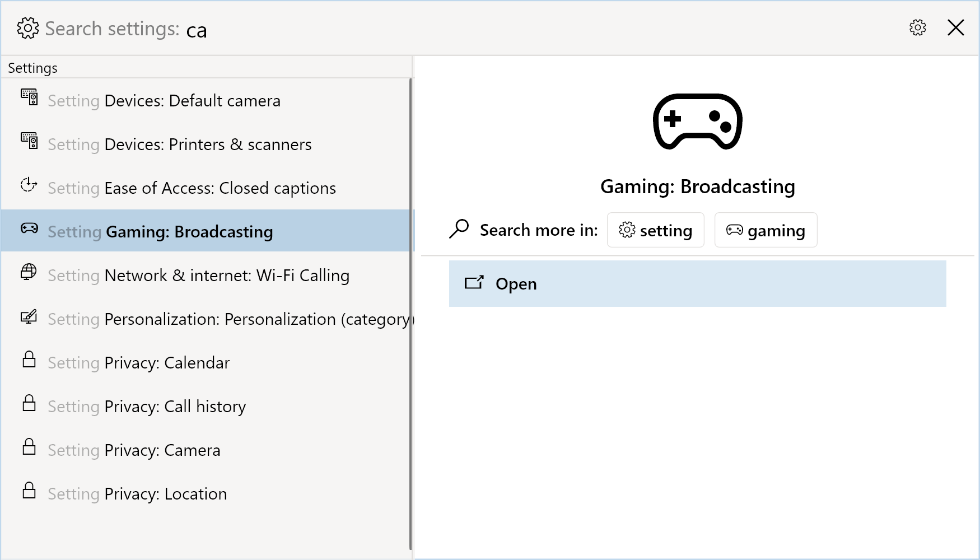
Task: Click the magnifier icon beside 'Search more in'
Action: [x=459, y=229]
